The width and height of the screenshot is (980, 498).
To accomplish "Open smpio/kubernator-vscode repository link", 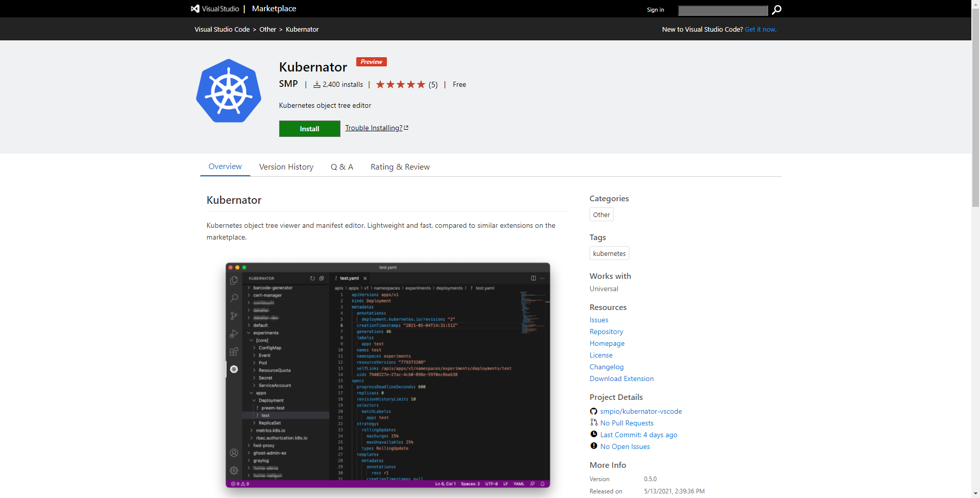I will (x=641, y=411).
